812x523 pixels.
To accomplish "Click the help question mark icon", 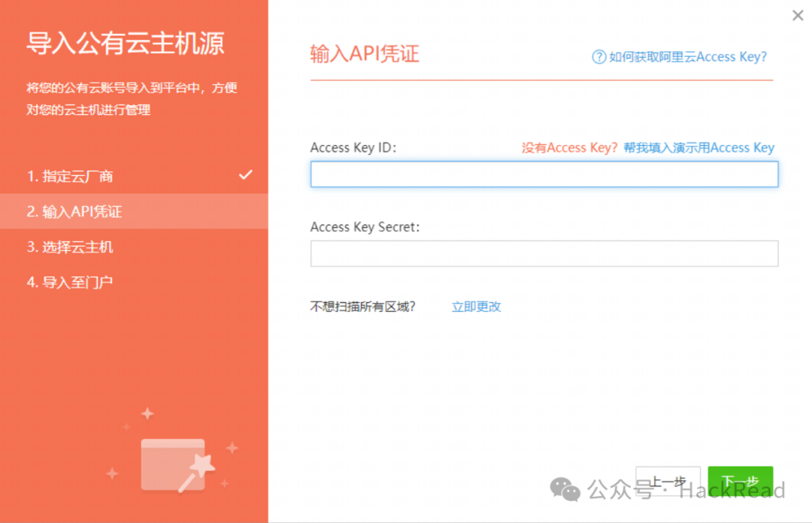I will point(599,57).
